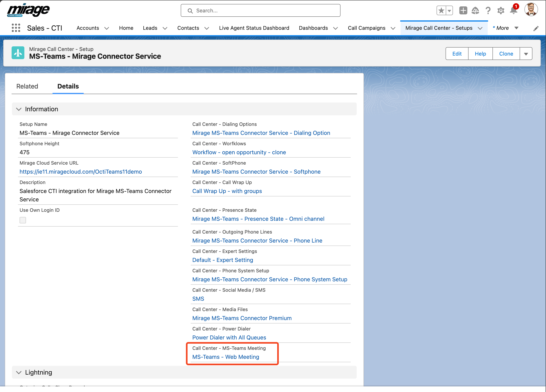Open the Connector Service - Phone Line link
This screenshot has height=392, width=546.
[x=257, y=241]
